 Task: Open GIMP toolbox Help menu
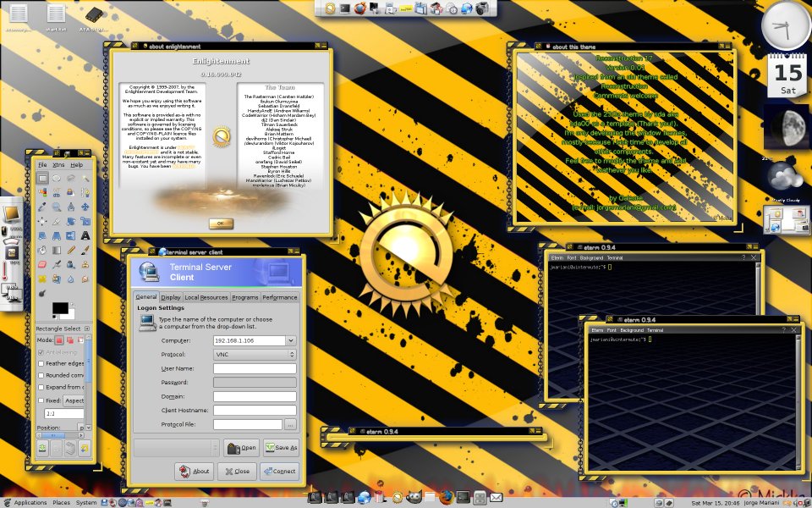(x=77, y=165)
